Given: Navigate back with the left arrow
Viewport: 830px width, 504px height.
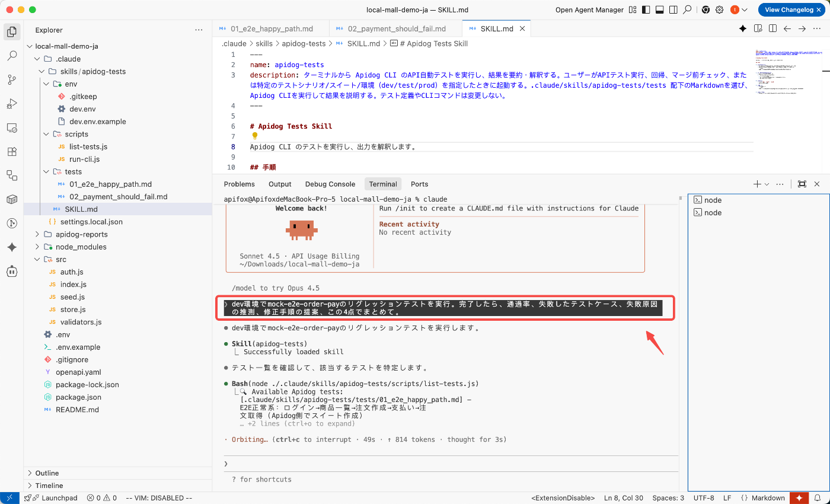Looking at the screenshot, I should [787, 28].
